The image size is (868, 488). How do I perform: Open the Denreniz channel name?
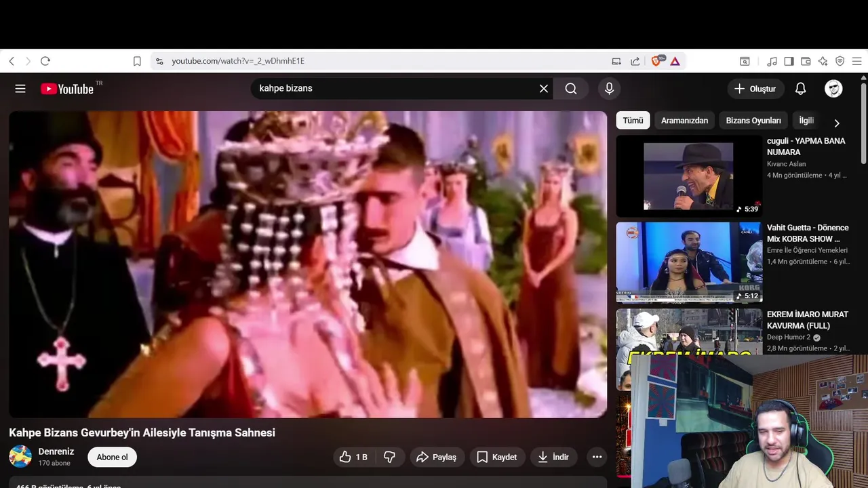click(56, 451)
